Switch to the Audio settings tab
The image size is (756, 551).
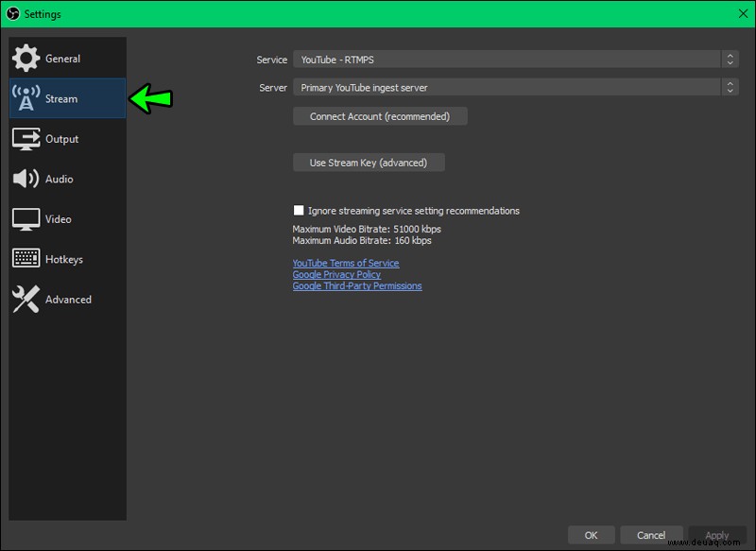click(67, 179)
